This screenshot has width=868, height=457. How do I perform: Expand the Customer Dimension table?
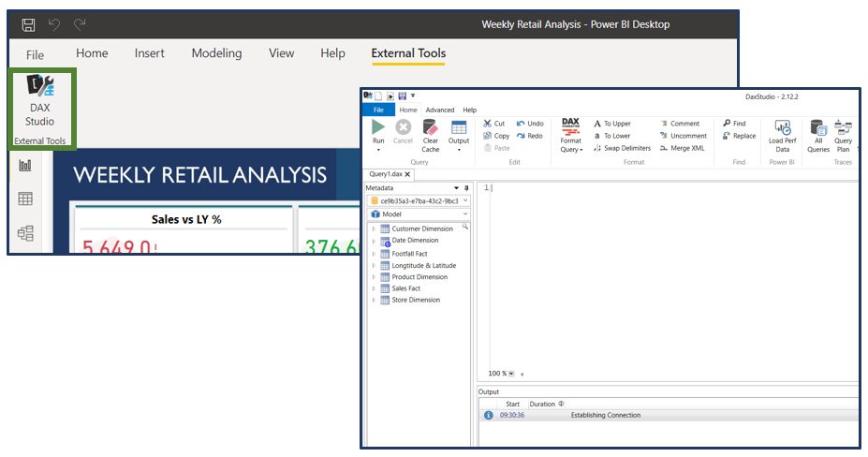click(x=374, y=228)
